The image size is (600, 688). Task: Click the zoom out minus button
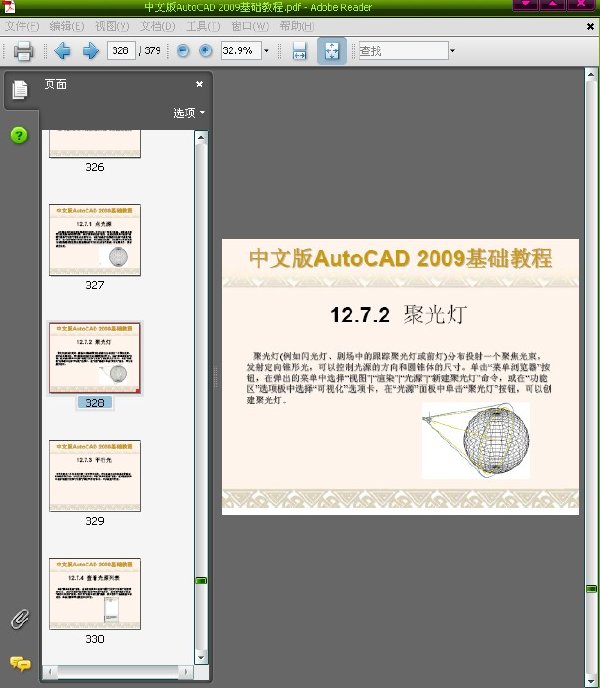[x=183, y=51]
